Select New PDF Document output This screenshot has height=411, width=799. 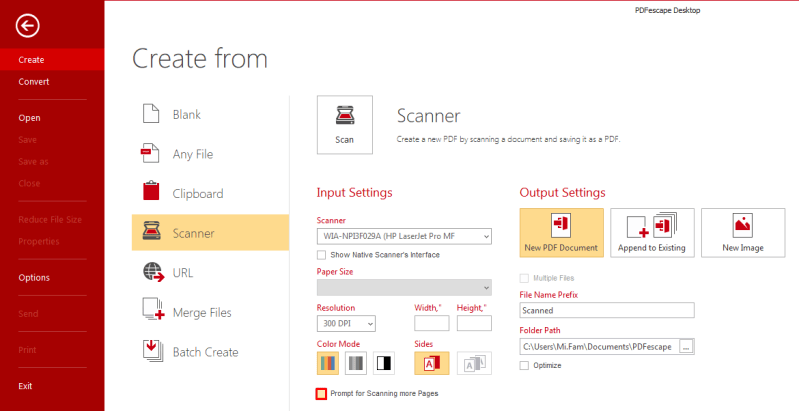pyautogui.click(x=562, y=233)
